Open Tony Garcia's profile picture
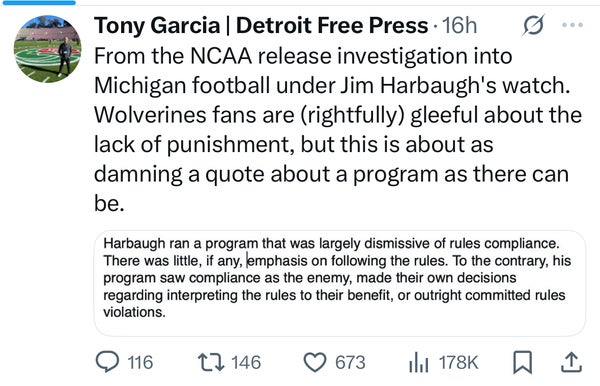The width and height of the screenshot is (600, 386). [x=47, y=49]
